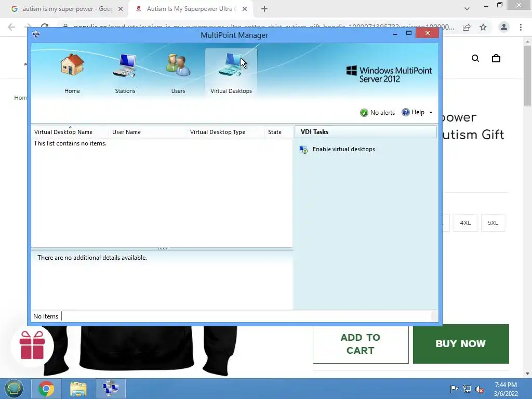This screenshot has width=532, height=399.
Task: Click the store search magnifier icon
Action: click(x=475, y=58)
